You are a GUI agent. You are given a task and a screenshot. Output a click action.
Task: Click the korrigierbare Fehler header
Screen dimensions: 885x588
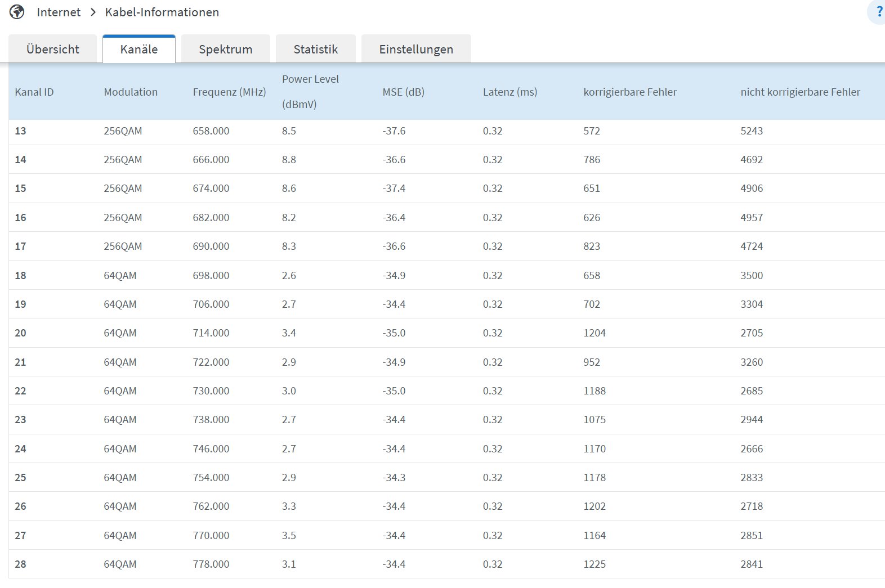630,92
